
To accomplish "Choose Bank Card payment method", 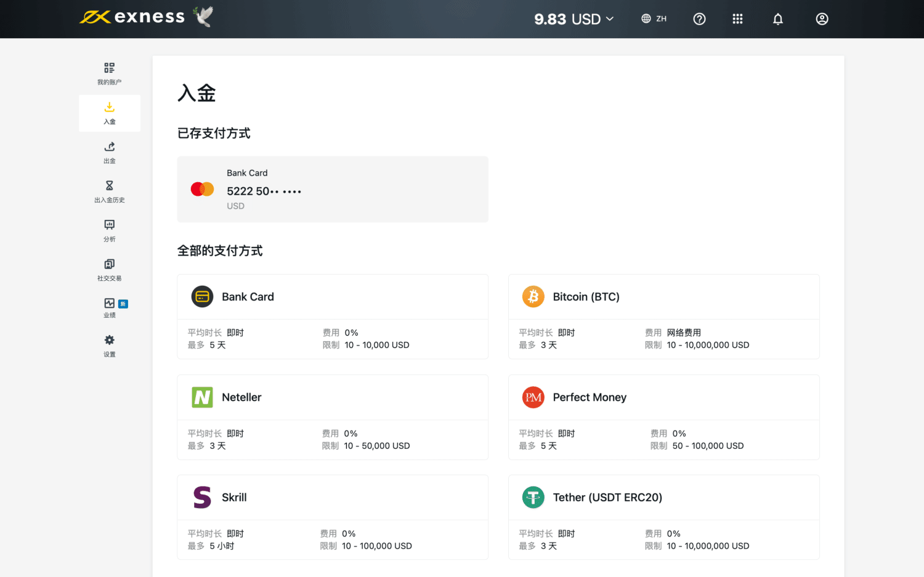I will click(333, 297).
